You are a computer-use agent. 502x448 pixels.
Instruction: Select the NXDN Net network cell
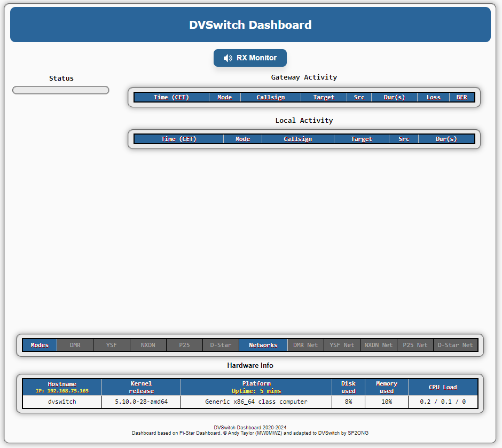(x=378, y=345)
